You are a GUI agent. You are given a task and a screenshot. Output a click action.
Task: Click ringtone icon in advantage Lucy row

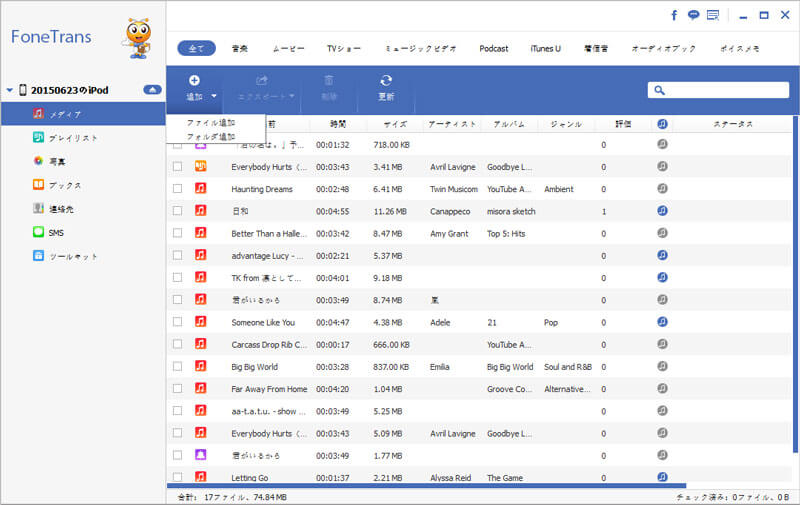[x=662, y=255]
